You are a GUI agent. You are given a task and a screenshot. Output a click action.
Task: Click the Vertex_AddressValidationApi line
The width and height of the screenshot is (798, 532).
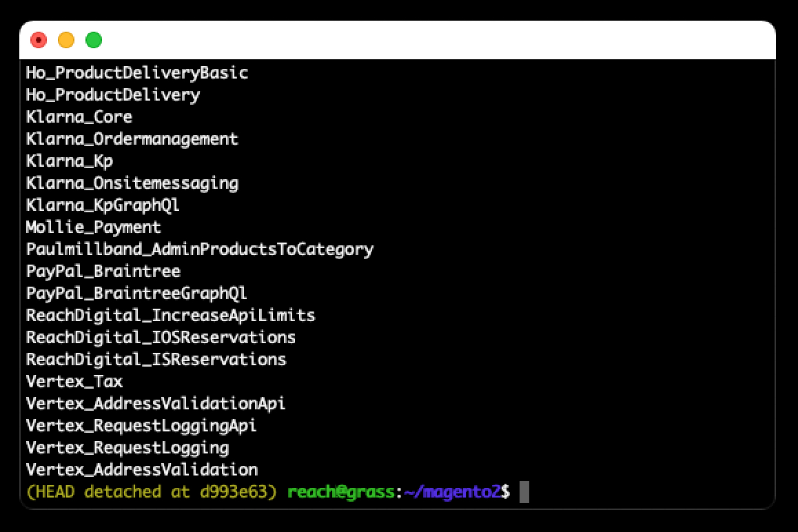pos(156,404)
